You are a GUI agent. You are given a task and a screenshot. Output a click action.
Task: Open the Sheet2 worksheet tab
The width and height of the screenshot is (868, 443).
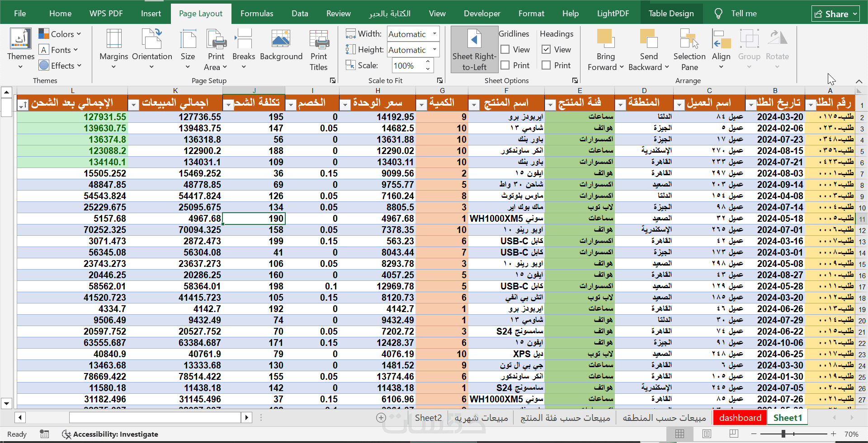[x=428, y=418]
